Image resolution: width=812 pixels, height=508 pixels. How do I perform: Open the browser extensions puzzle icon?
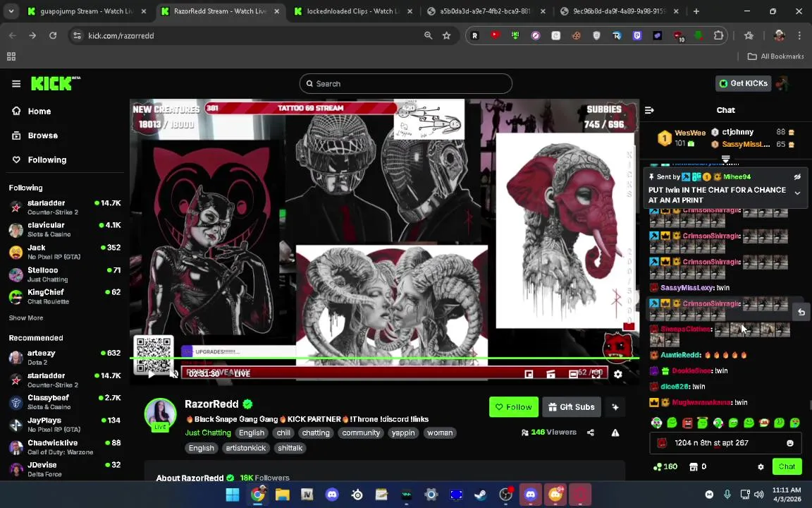tap(718, 35)
